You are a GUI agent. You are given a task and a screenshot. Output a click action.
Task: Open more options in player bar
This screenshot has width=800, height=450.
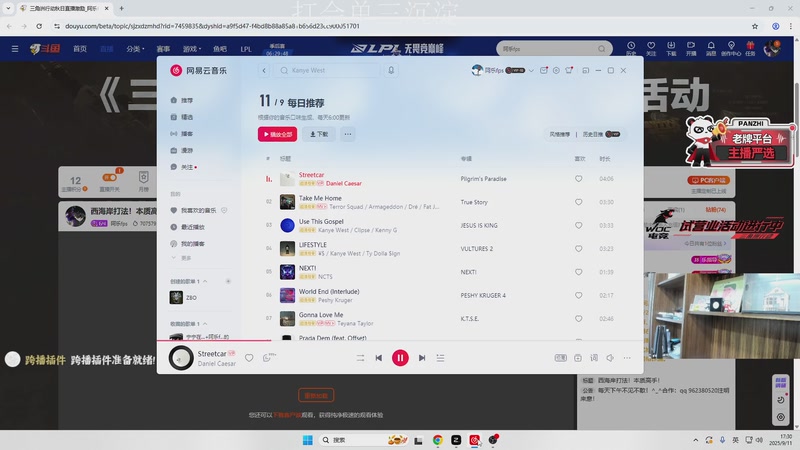(x=627, y=358)
